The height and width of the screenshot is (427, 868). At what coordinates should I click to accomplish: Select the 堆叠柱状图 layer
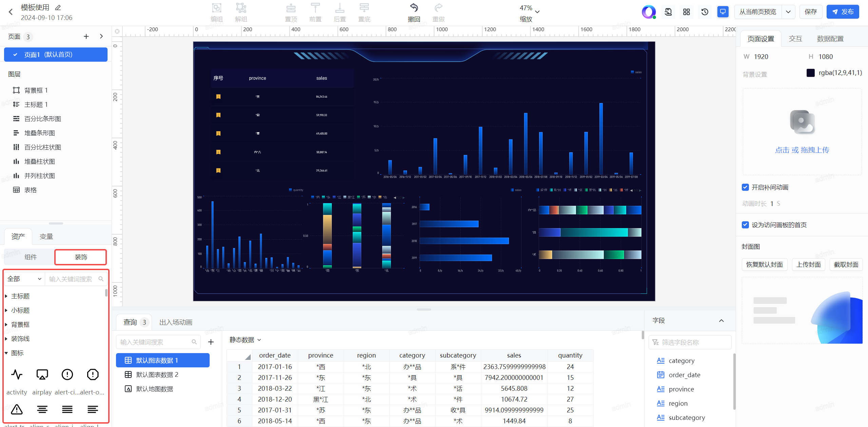pyautogui.click(x=56, y=161)
